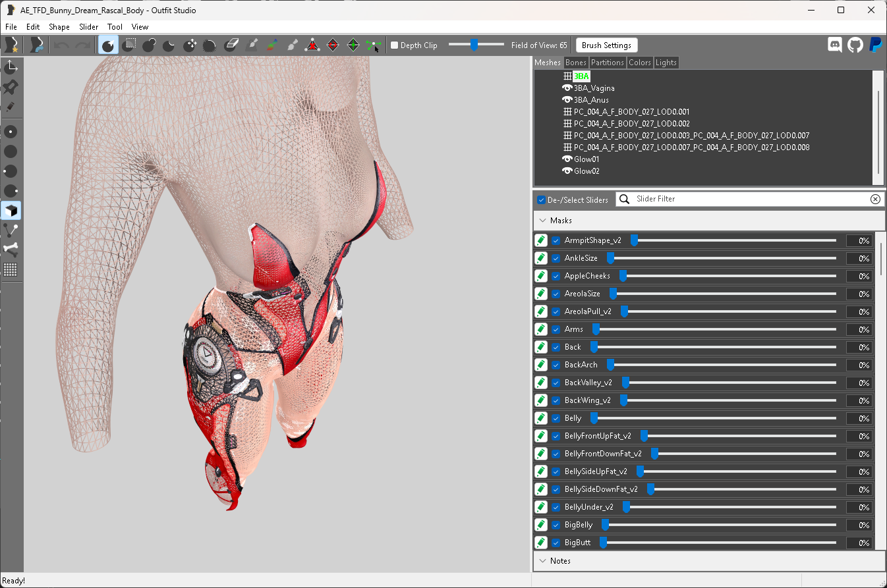Screen dimensions: 887x588
Task: Hide the 3BA_Vagina mesh via eye icon
Action: tap(567, 88)
